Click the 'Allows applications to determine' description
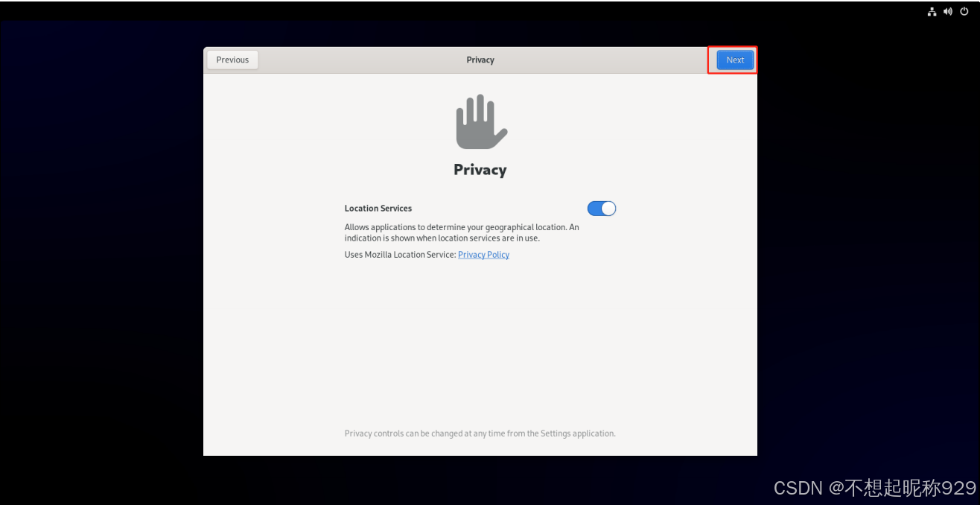This screenshot has height=505, width=980. 462,232
